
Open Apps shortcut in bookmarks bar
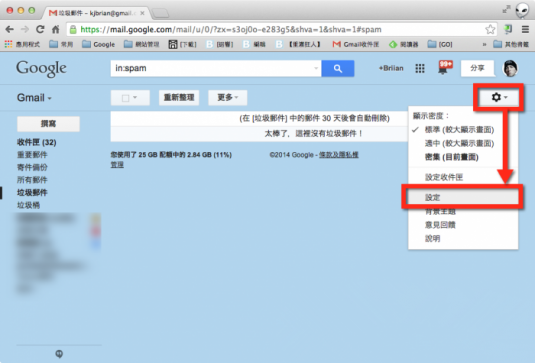pos(22,44)
